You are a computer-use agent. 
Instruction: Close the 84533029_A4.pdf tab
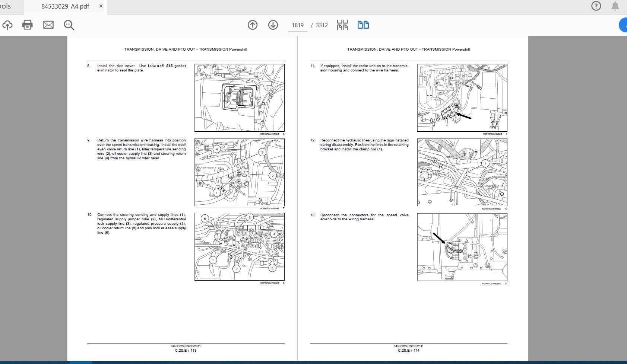[x=101, y=6]
